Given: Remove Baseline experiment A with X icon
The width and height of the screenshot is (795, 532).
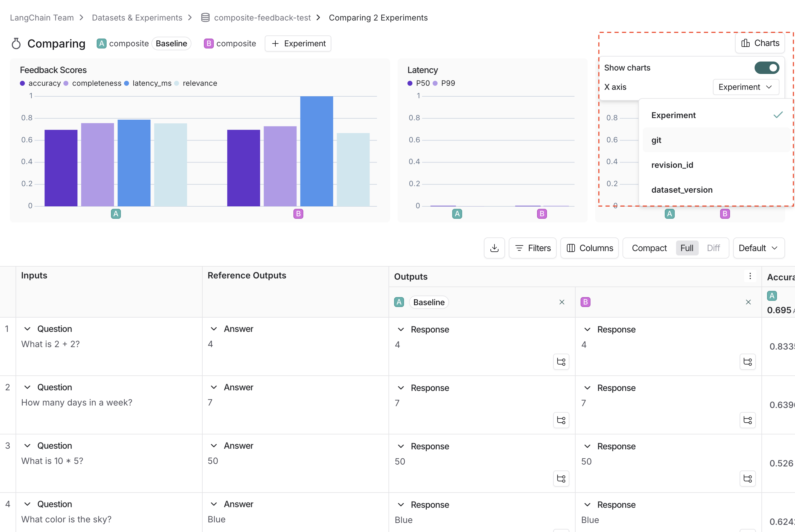Looking at the screenshot, I should tap(562, 302).
